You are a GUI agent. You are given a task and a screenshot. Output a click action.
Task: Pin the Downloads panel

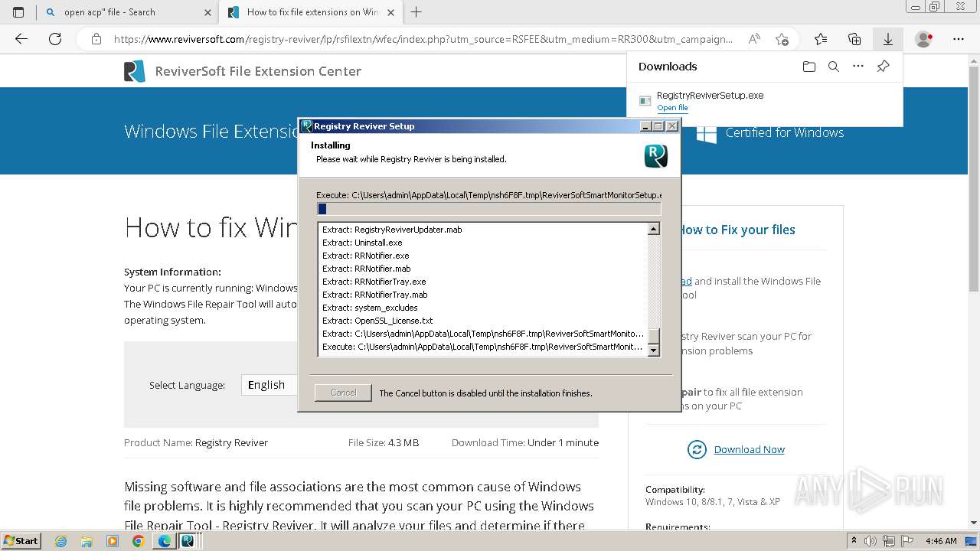(x=883, y=67)
